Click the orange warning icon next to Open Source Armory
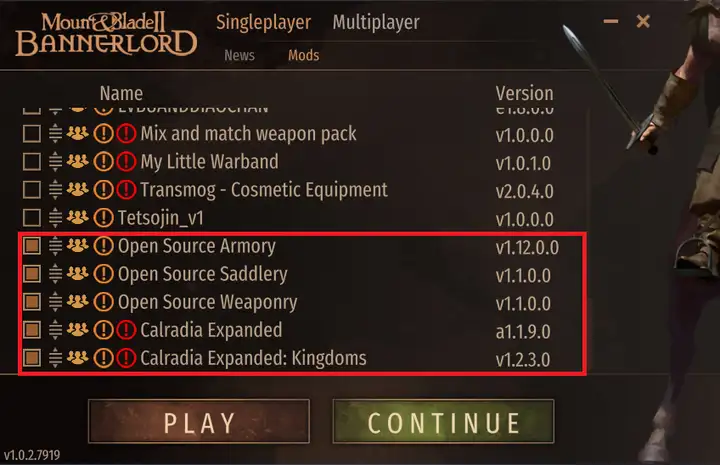 point(103,246)
